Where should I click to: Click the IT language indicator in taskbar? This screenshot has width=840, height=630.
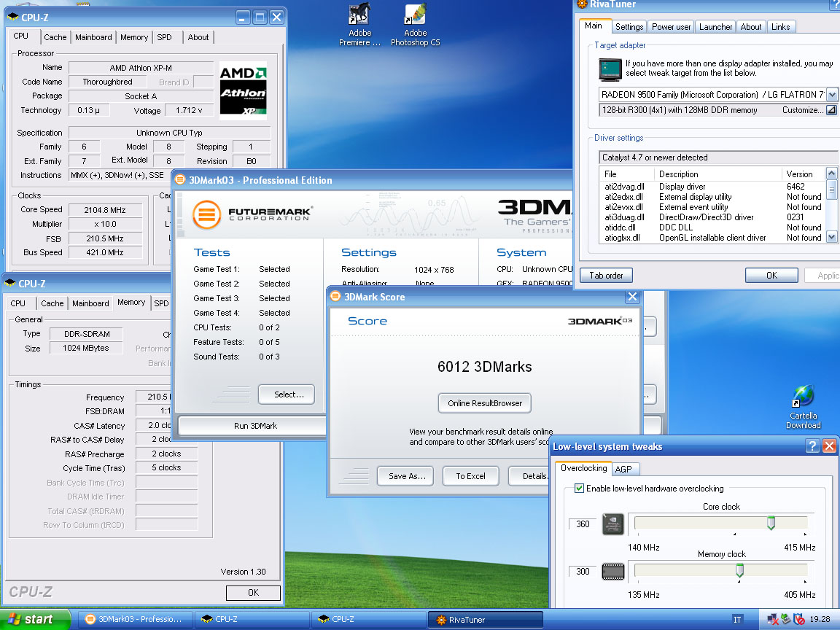pos(737,619)
